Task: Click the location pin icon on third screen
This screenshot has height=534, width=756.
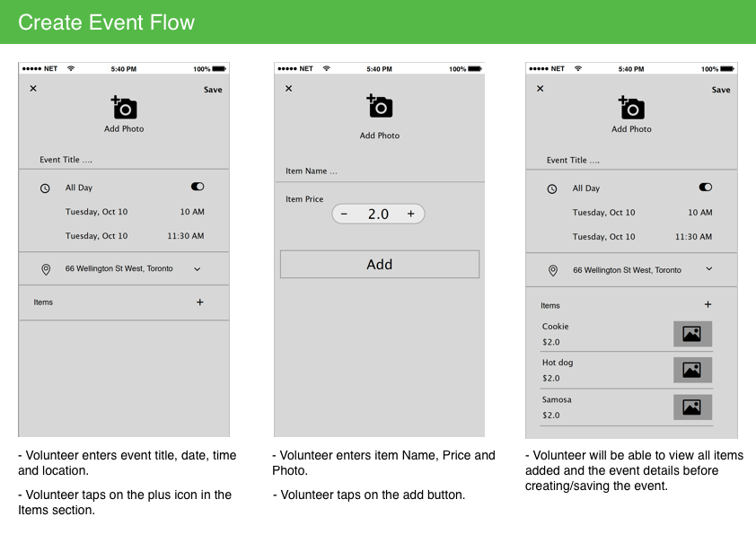Action: click(x=552, y=269)
